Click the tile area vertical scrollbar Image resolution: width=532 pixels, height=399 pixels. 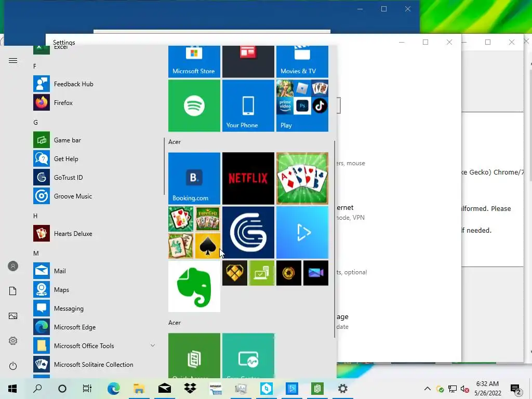pos(335,239)
